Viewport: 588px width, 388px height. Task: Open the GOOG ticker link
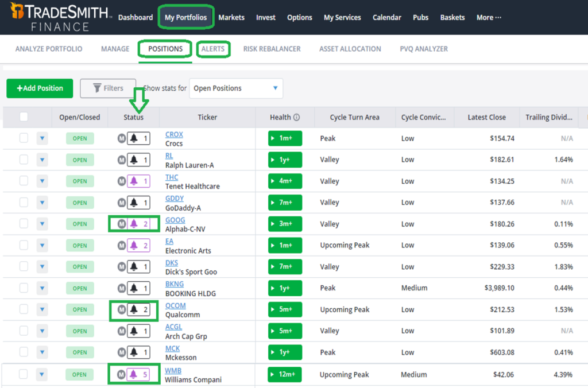point(175,220)
